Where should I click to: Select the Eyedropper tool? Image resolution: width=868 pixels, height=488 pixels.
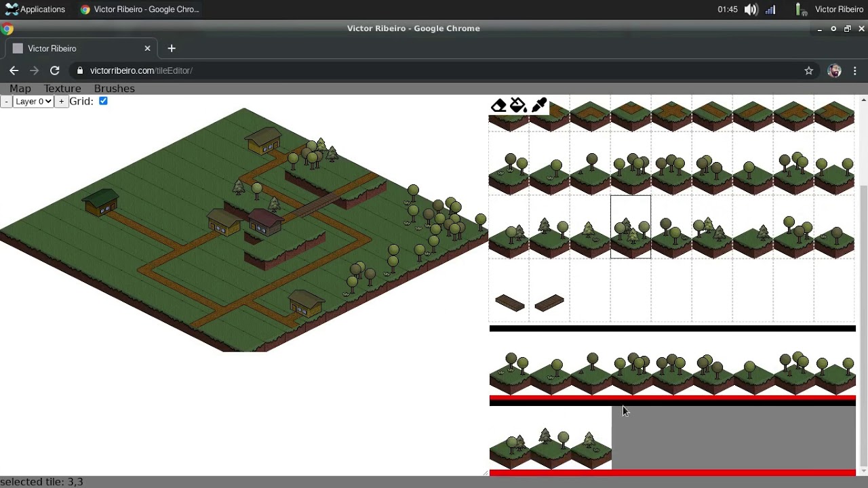click(539, 105)
